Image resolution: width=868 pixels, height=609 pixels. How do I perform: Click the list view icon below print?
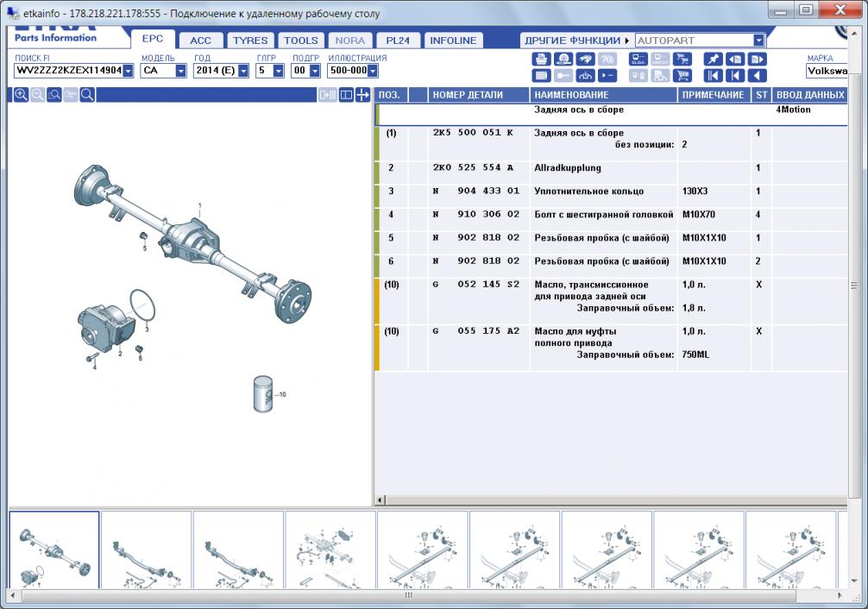pyautogui.click(x=541, y=75)
